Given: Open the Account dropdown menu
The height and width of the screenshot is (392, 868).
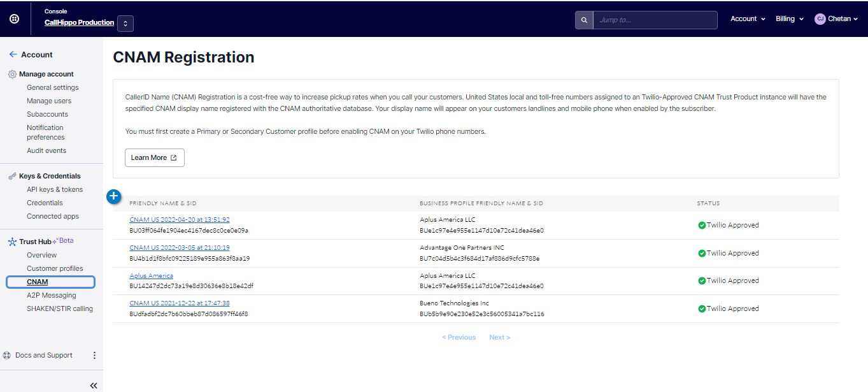Looking at the screenshot, I should (x=748, y=19).
